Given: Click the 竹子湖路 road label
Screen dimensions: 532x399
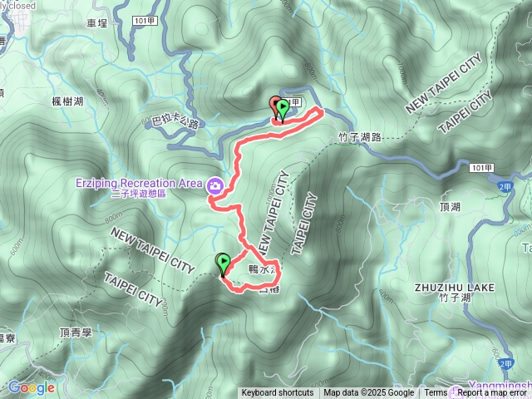Looking at the screenshot, I should click(x=360, y=137).
